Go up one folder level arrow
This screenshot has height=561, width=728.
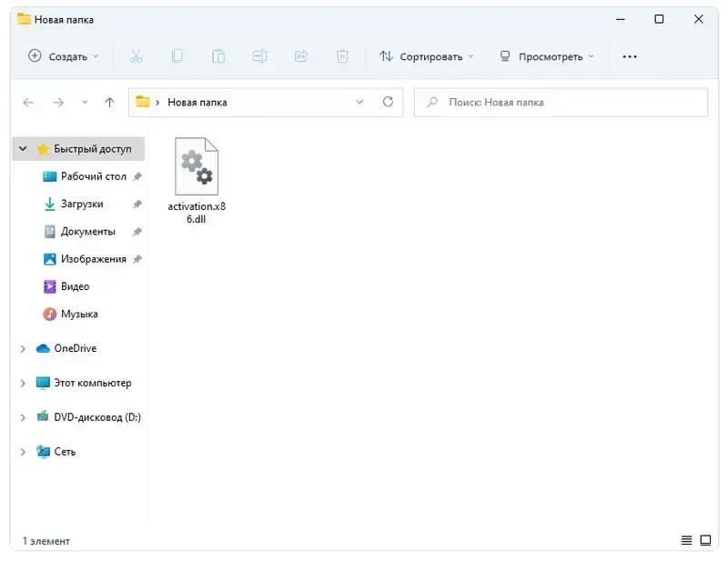pos(109,102)
